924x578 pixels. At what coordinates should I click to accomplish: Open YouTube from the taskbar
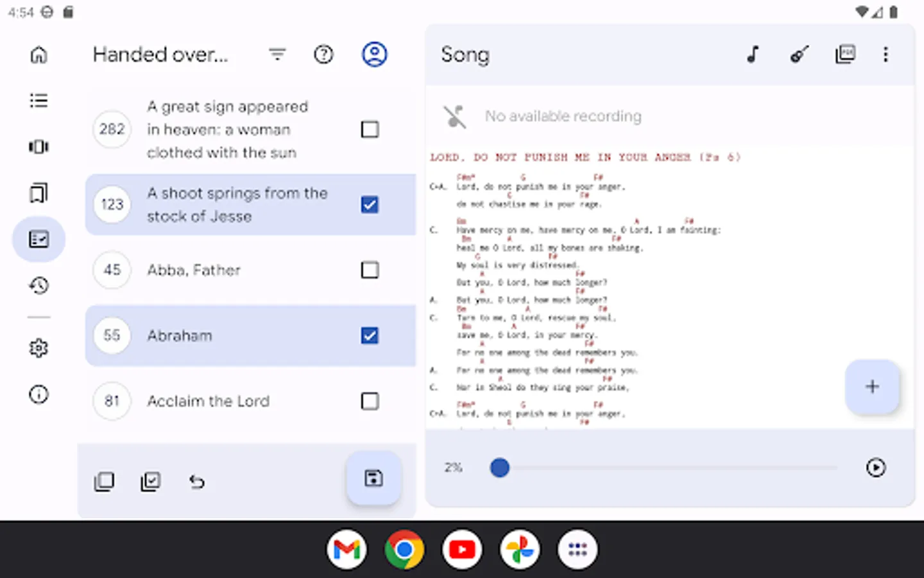click(x=462, y=550)
